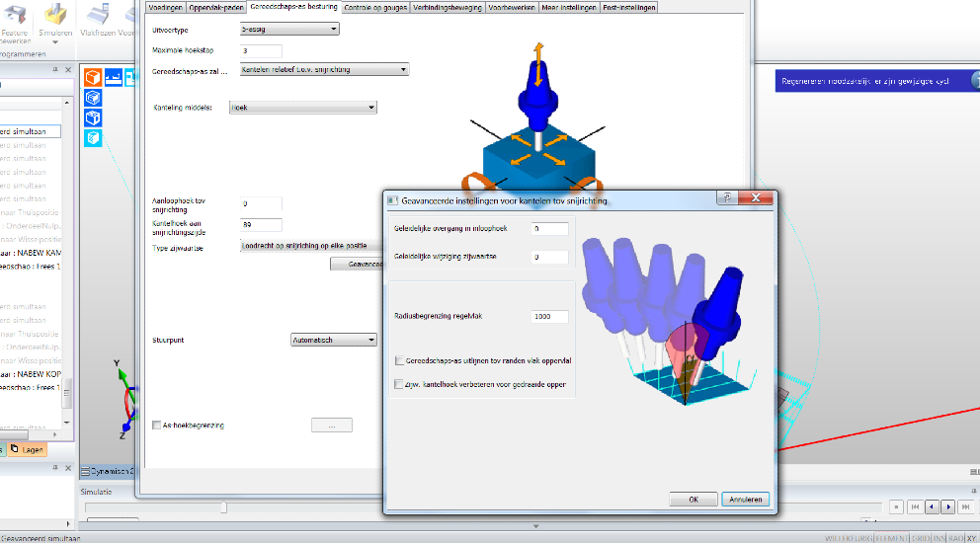Image resolution: width=980 pixels, height=543 pixels.
Task: Toggle WILLEKEURIG mode in status bar
Action: pos(849,538)
